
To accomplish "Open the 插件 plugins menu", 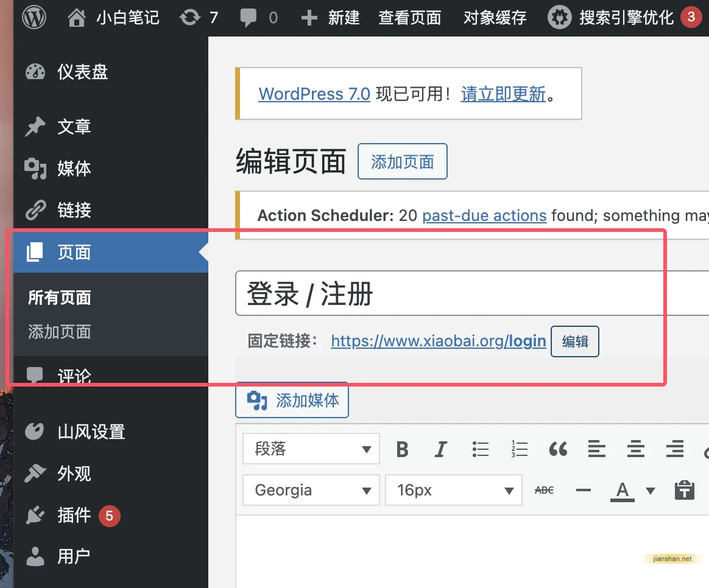I will click(74, 515).
